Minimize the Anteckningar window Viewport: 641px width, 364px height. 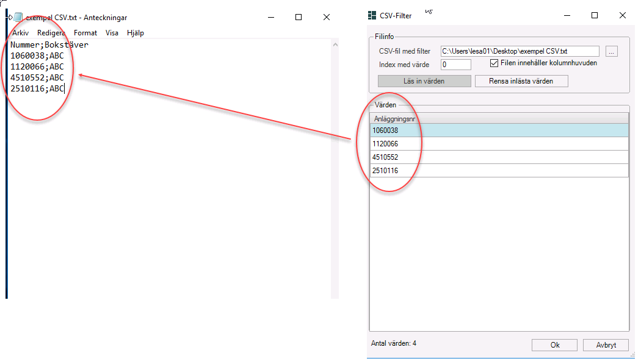pos(270,18)
